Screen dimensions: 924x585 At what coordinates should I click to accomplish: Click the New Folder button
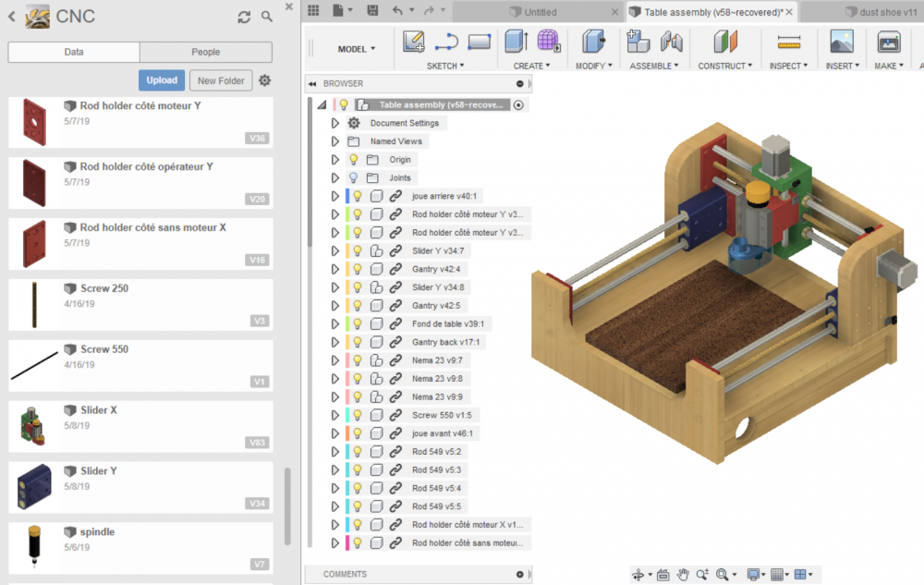click(221, 80)
